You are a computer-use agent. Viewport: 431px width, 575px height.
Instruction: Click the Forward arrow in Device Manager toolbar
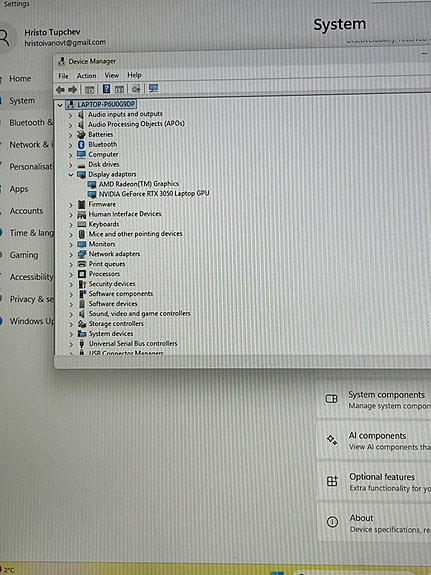pyautogui.click(x=73, y=89)
